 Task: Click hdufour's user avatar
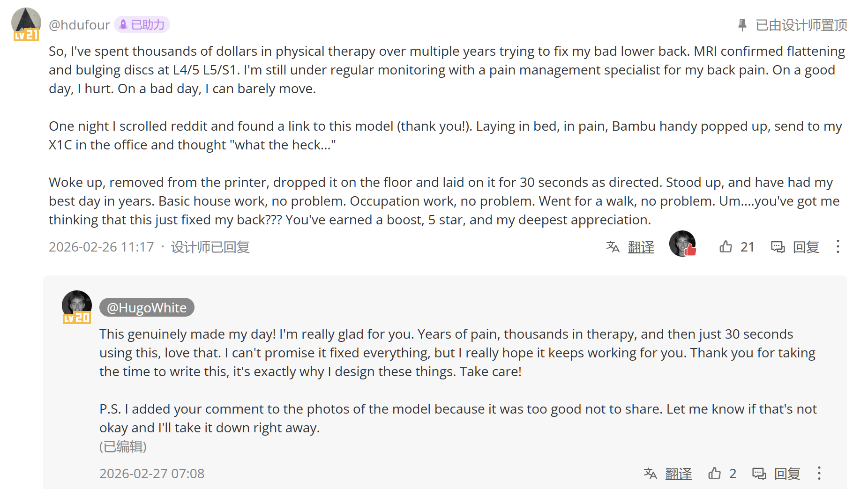[26, 23]
